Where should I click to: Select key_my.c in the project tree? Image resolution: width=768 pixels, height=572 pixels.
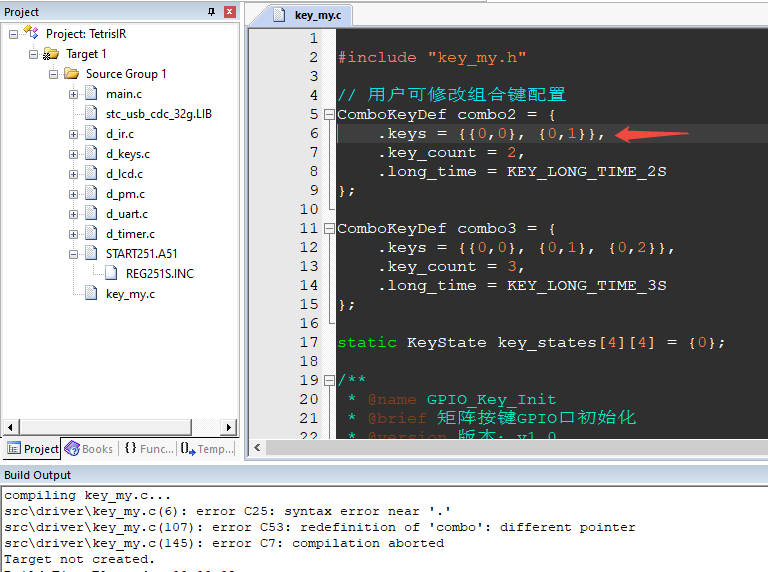pyautogui.click(x=130, y=294)
